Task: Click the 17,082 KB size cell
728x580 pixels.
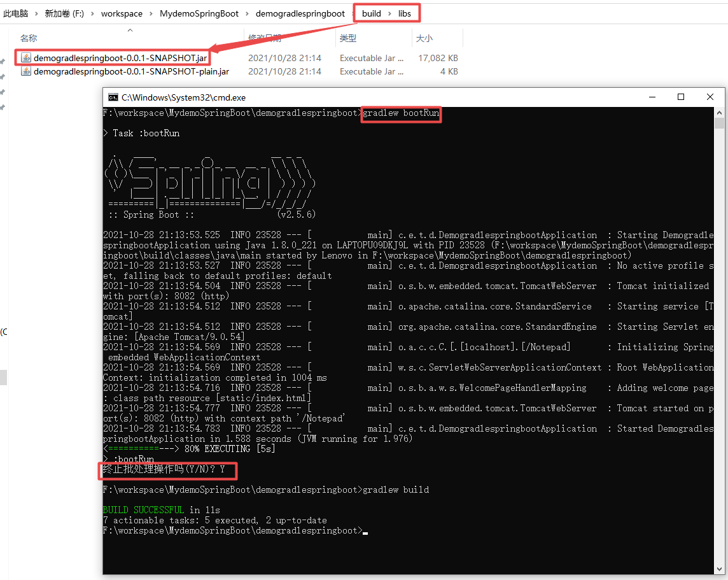Action: [438, 57]
